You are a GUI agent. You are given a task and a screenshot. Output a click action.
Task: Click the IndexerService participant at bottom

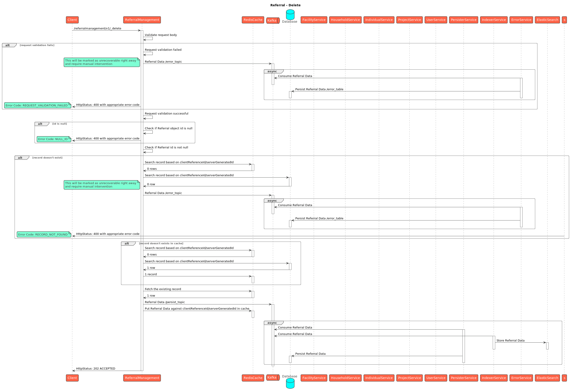pyautogui.click(x=494, y=378)
